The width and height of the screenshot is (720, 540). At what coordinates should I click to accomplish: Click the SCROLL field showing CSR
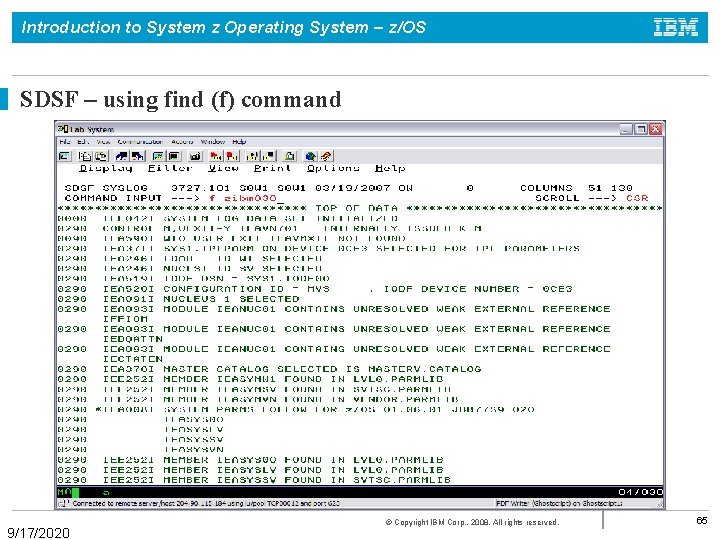coord(637,198)
